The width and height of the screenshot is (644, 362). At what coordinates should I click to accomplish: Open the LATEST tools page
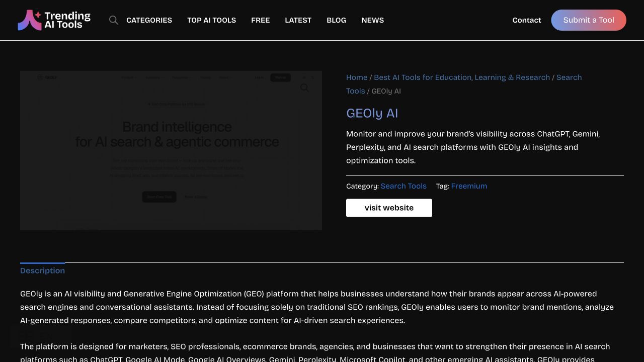(x=298, y=20)
